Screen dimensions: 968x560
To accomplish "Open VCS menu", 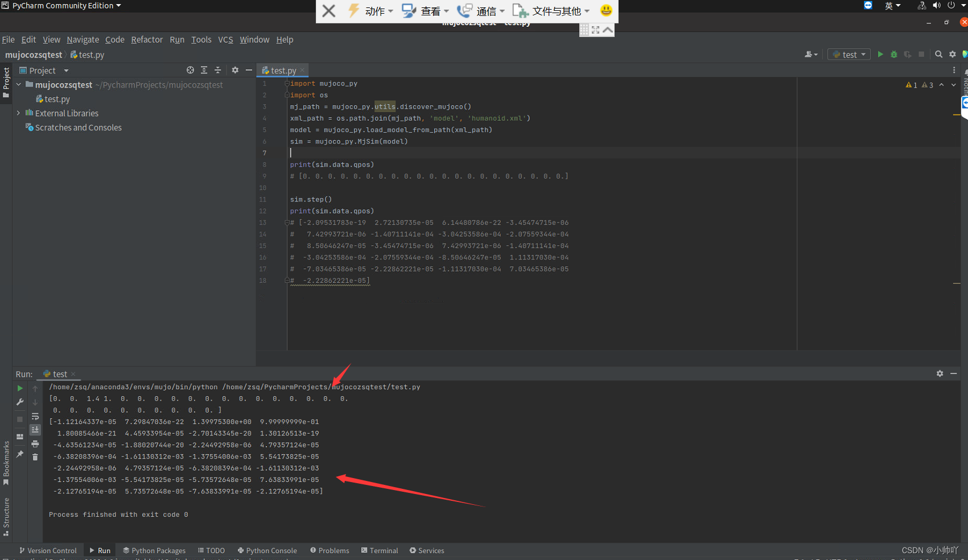I will (x=225, y=39).
